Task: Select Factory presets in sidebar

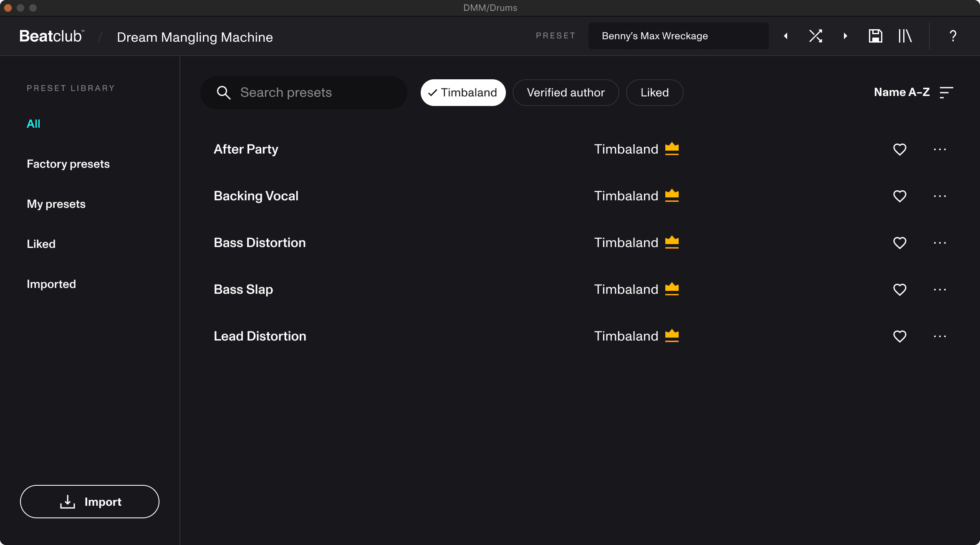Action: point(68,164)
